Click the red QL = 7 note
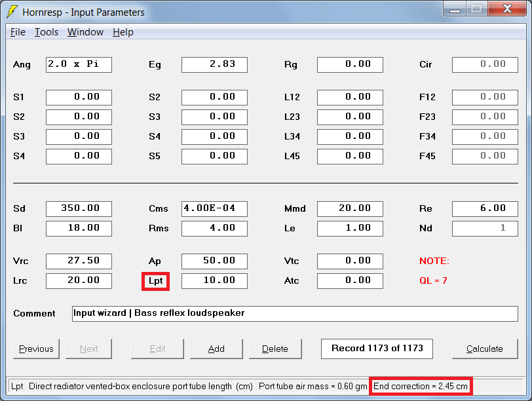The image size is (532, 401). pos(433,280)
